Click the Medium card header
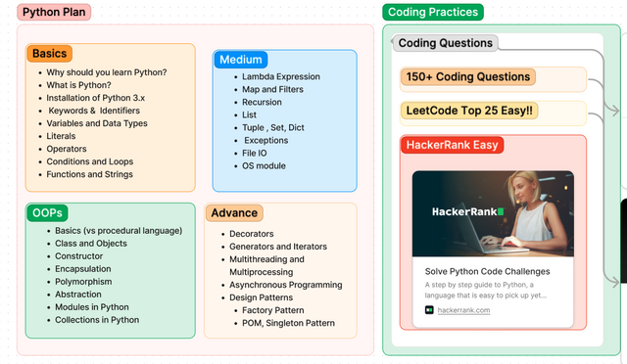 point(241,60)
